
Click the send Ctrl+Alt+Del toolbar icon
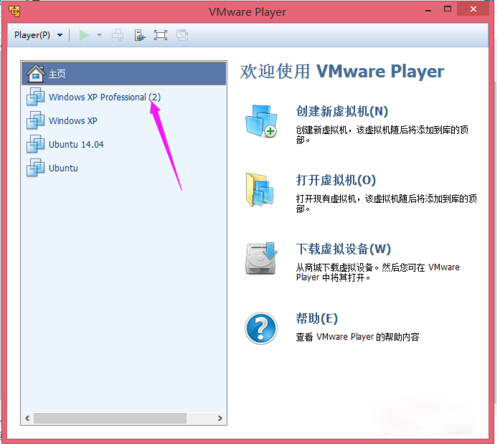click(x=118, y=35)
